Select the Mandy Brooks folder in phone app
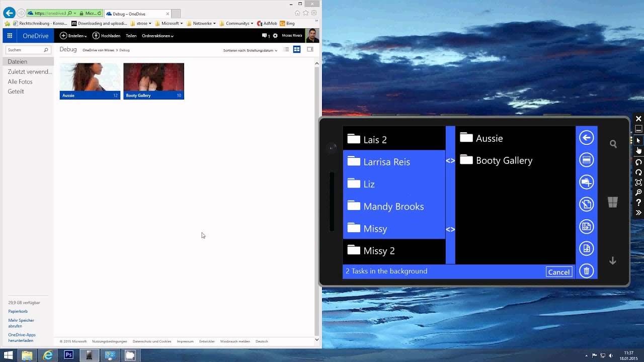The height and width of the screenshot is (362, 644). 394,206
